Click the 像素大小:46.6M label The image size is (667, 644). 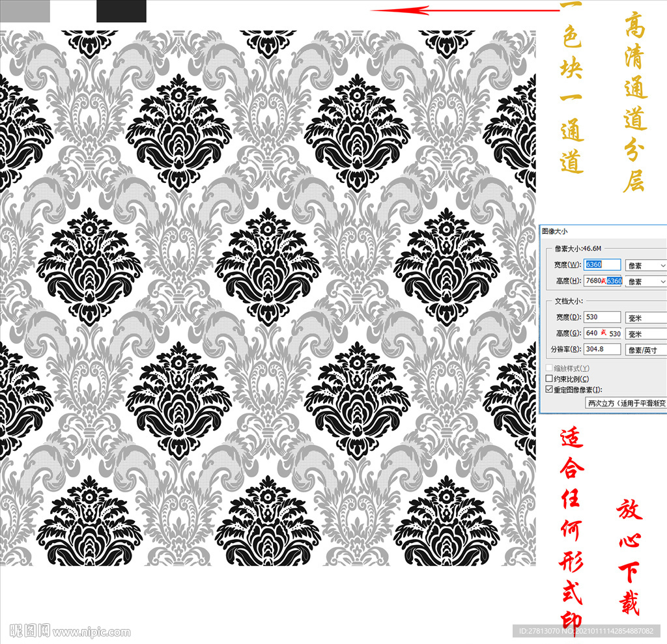578,248
